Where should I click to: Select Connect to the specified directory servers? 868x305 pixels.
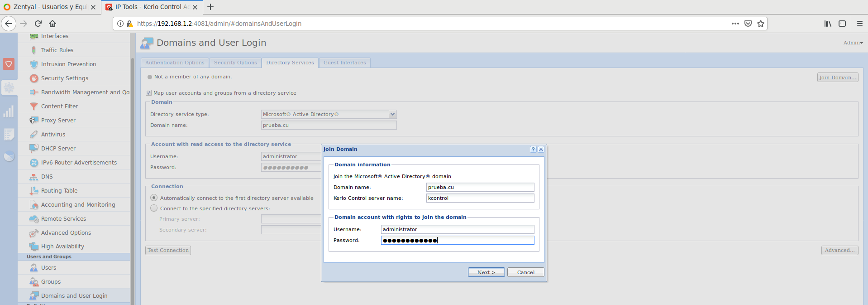(154, 208)
